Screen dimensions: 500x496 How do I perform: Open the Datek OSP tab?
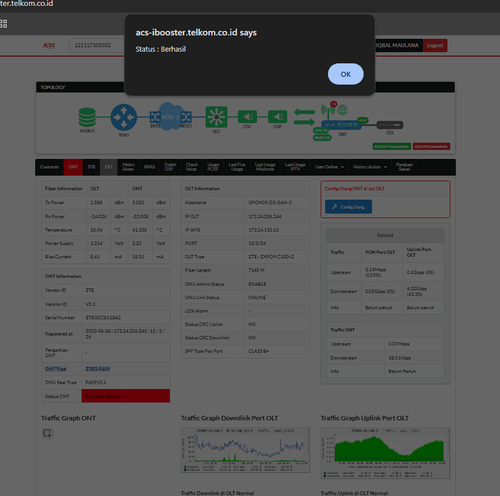(170, 167)
